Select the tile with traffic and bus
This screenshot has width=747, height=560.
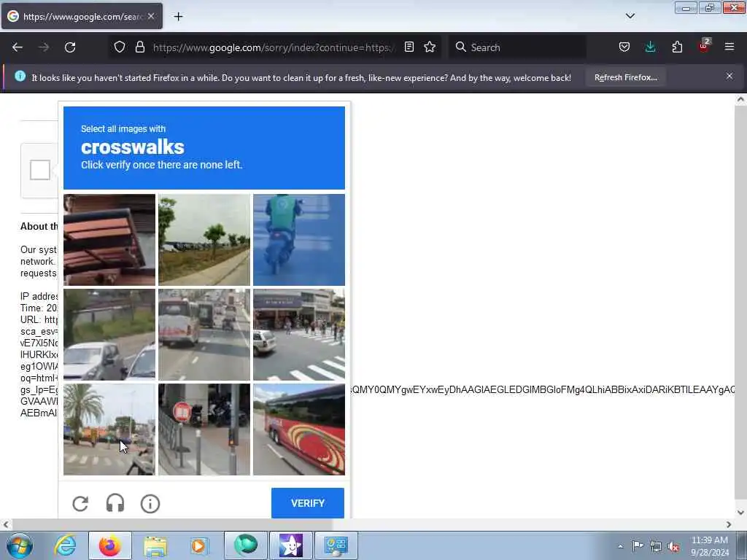tap(204, 334)
